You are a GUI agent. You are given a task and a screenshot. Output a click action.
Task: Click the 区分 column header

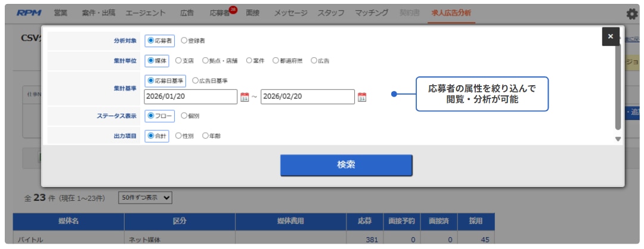click(x=180, y=222)
